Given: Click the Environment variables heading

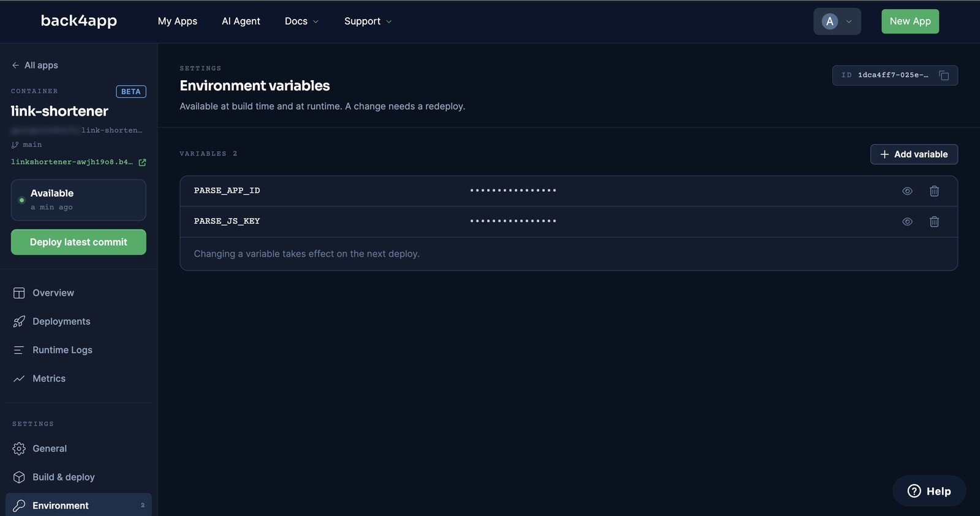Looking at the screenshot, I should pos(255,86).
